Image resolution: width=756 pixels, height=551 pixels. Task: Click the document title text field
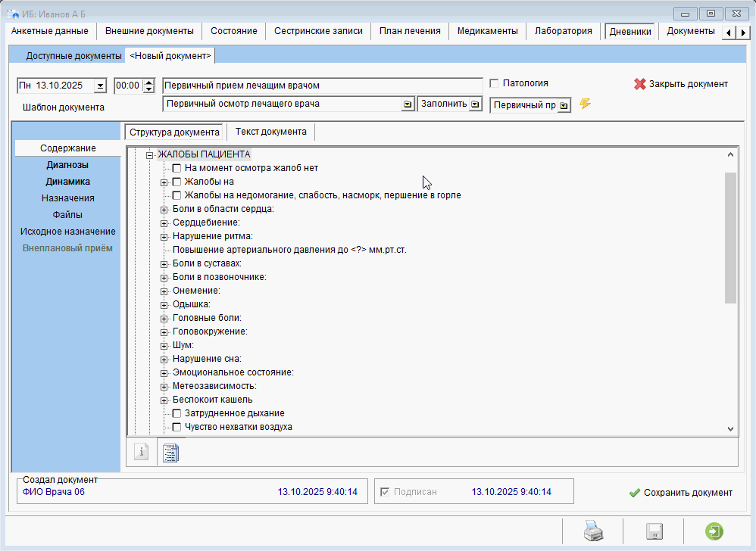[x=323, y=86]
